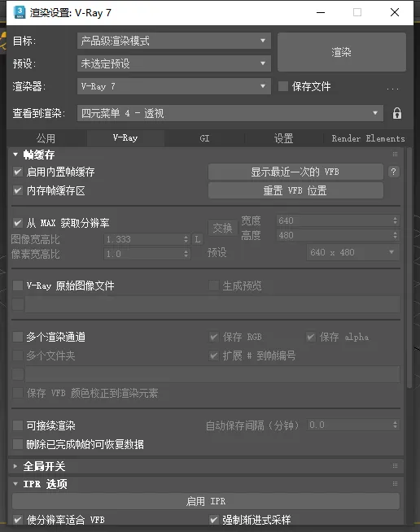This screenshot has width=420, height=532.
Task: Toggle the 保存 alpha checkbox
Action: 311,337
